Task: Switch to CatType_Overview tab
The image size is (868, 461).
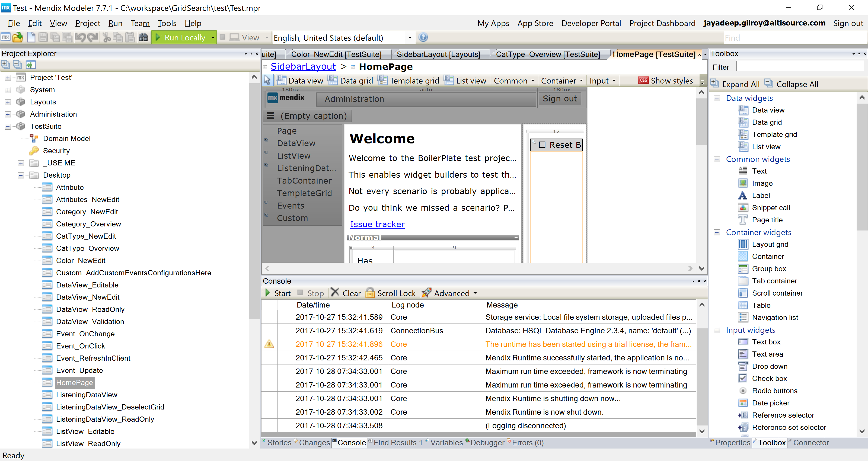Action: coord(548,54)
